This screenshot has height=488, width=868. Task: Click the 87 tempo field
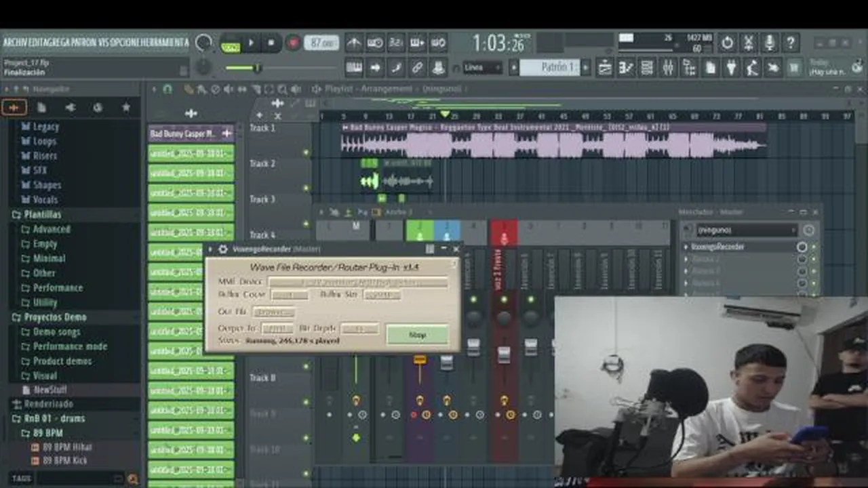click(321, 43)
